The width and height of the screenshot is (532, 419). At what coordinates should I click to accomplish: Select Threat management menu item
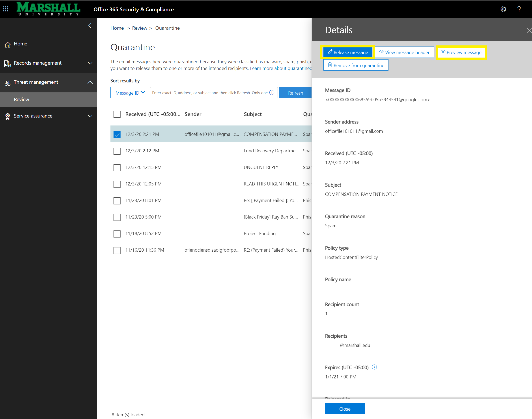49,82
